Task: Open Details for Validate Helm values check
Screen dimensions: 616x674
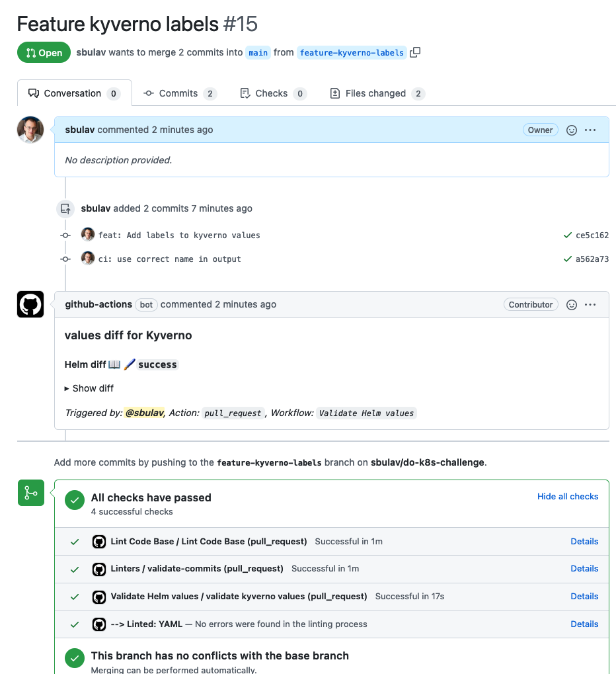Action: click(x=584, y=597)
